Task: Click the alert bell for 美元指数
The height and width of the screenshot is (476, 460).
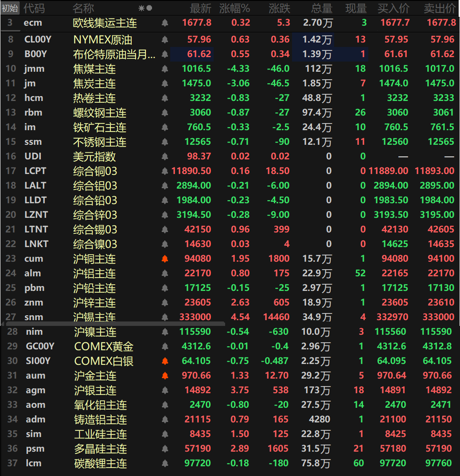Action: pos(164,156)
